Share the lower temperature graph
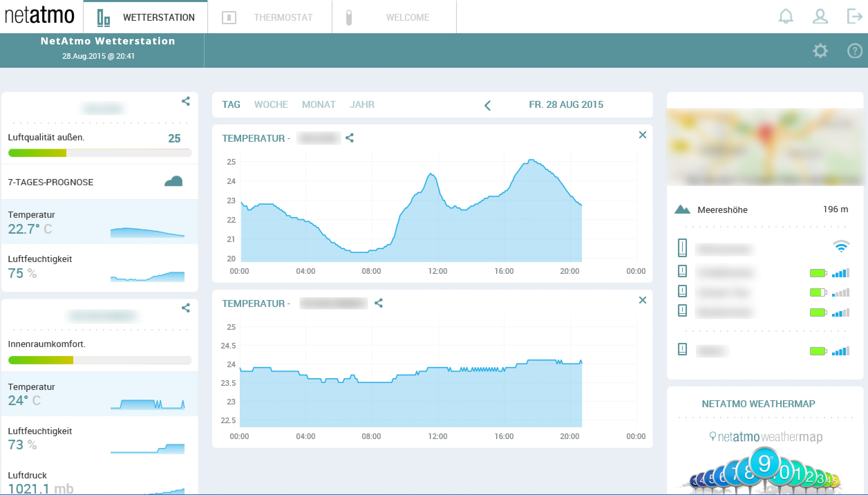 [x=379, y=303]
